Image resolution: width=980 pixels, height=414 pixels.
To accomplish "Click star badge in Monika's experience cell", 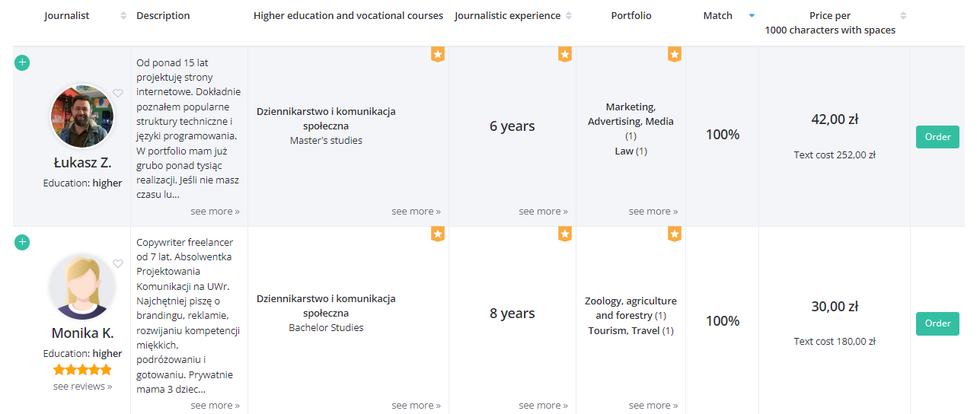I will point(564,234).
